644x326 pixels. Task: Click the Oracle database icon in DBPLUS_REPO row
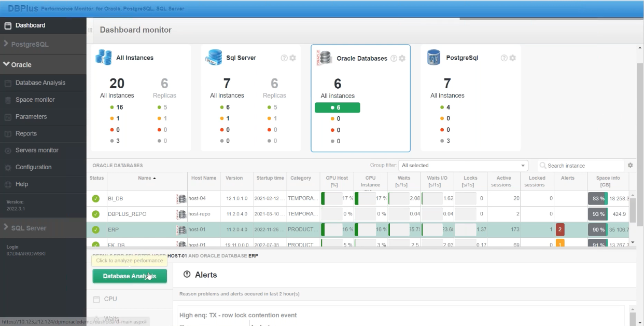(x=181, y=214)
